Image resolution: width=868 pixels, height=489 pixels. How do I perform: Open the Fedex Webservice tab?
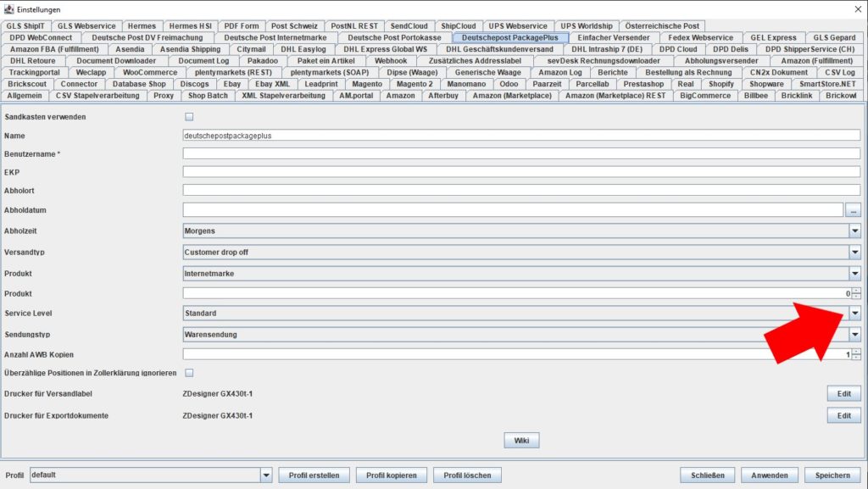pyautogui.click(x=700, y=37)
